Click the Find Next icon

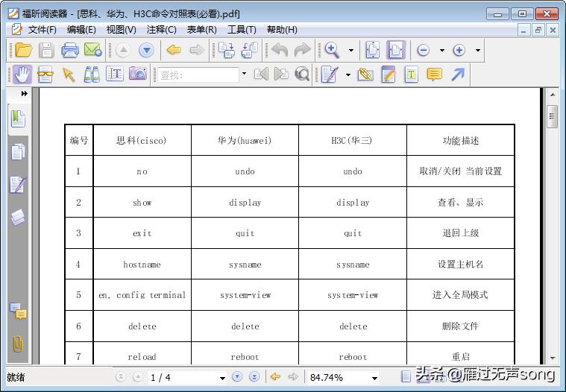click(x=282, y=75)
